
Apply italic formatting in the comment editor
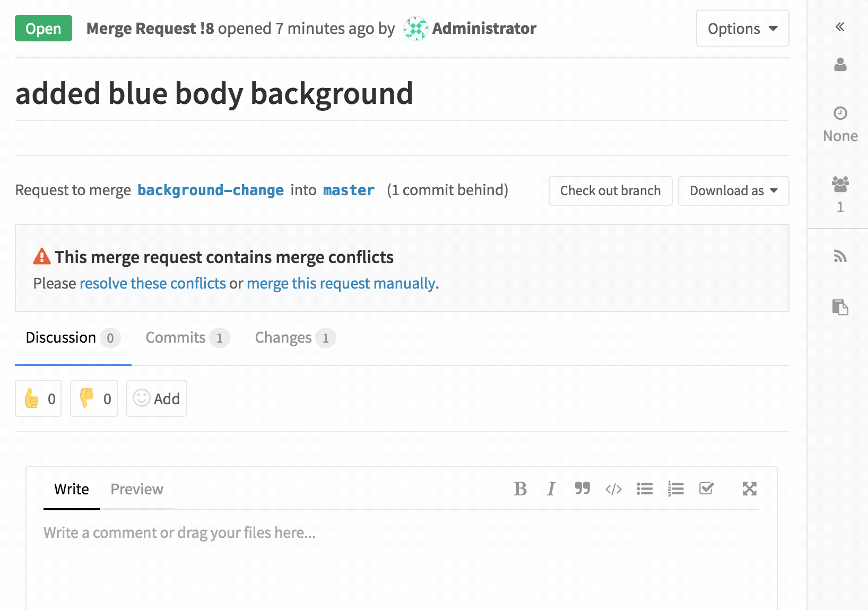pyautogui.click(x=551, y=489)
